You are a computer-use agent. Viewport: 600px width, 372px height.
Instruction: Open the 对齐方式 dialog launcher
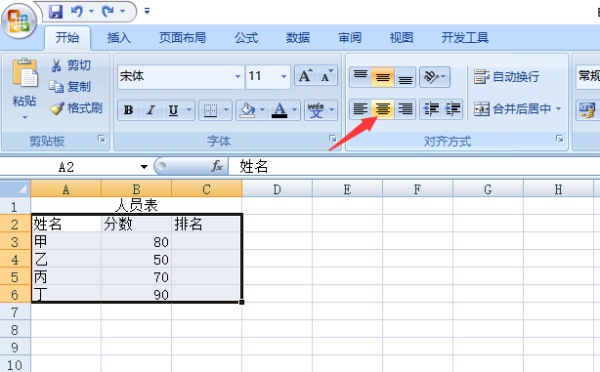(x=559, y=139)
